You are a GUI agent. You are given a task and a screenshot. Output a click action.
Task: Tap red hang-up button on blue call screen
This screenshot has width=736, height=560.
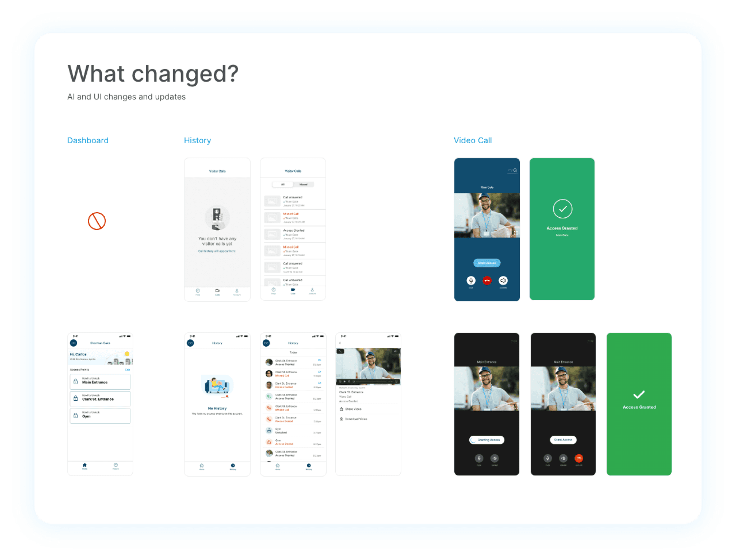pos(487,281)
